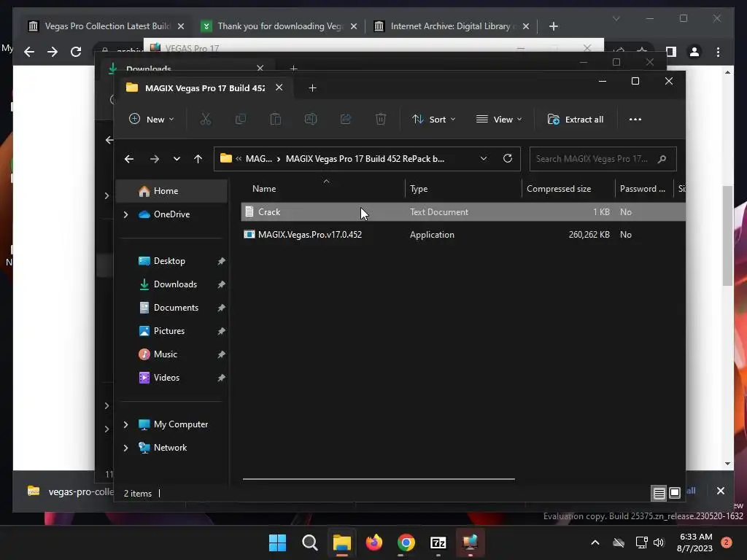Open taskbar Search
This screenshot has width=747, height=560.
click(x=309, y=542)
